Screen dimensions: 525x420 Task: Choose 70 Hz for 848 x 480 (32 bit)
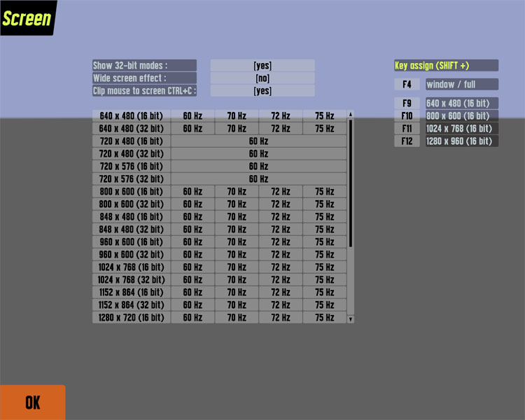click(237, 230)
